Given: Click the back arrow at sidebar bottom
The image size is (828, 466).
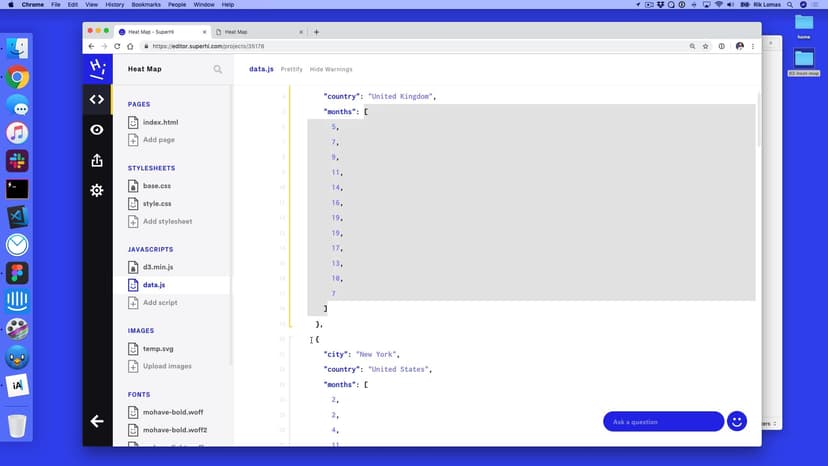Looking at the screenshot, I should [x=97, y=421].
